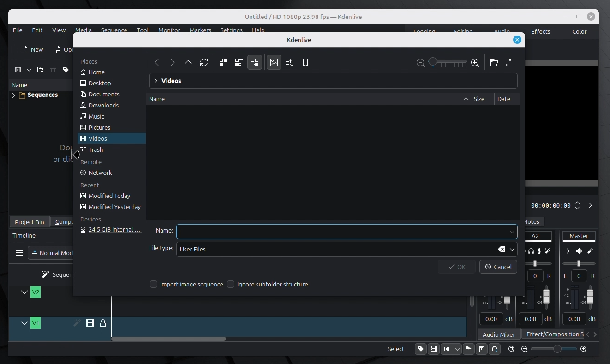
Task: Toggle the lock on track V1
Action: pos(103,323)
